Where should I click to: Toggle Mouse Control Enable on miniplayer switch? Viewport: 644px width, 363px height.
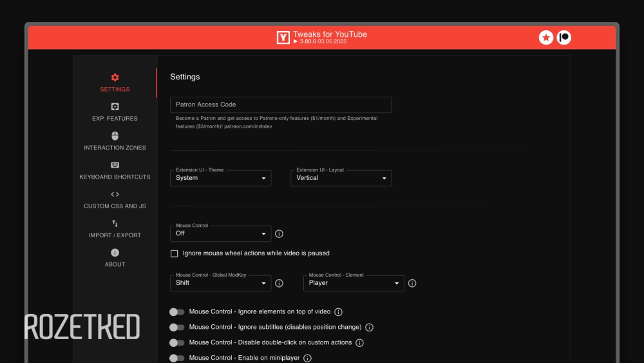click(176, 358)
